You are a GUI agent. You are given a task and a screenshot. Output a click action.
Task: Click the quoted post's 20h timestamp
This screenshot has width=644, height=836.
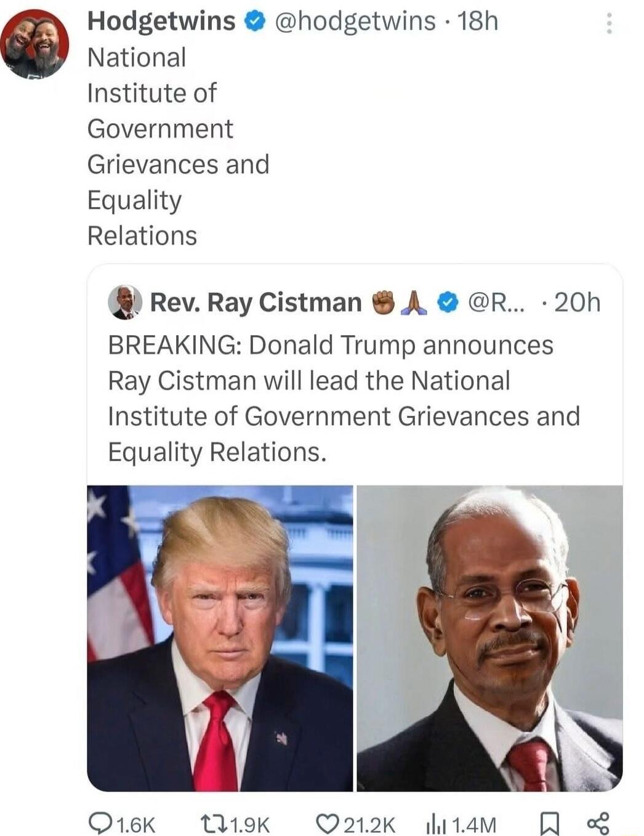click(x=577, y=302)
